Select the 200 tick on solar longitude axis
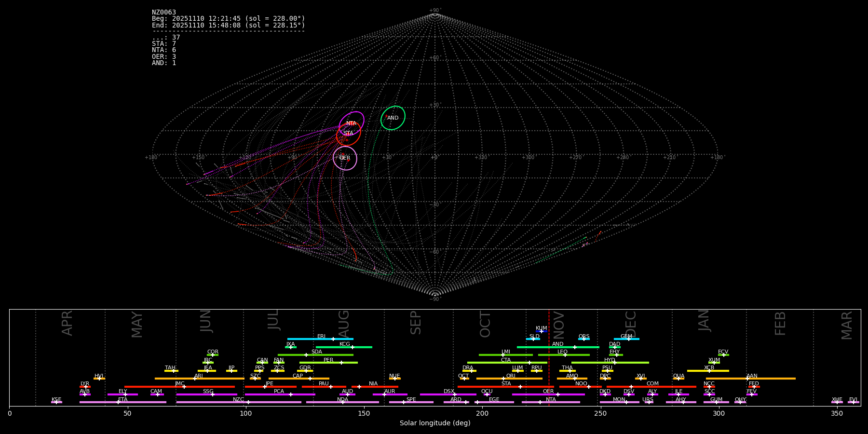The height and width of the screenshot is (434, 868). point(482,413)
